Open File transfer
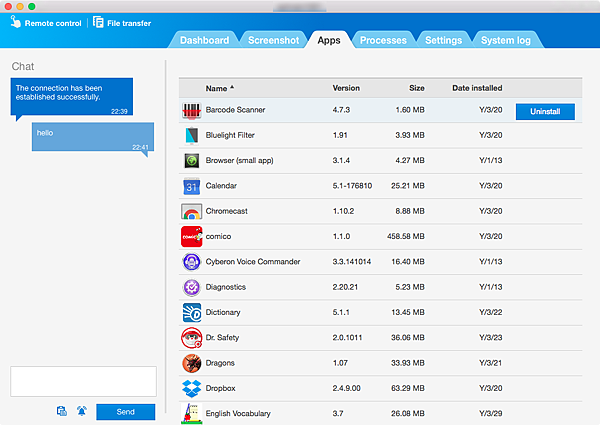 [122, 23]
